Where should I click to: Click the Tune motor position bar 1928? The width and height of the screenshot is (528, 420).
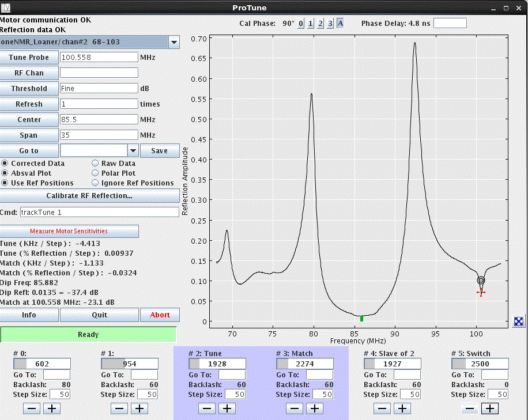coord(217,364)
